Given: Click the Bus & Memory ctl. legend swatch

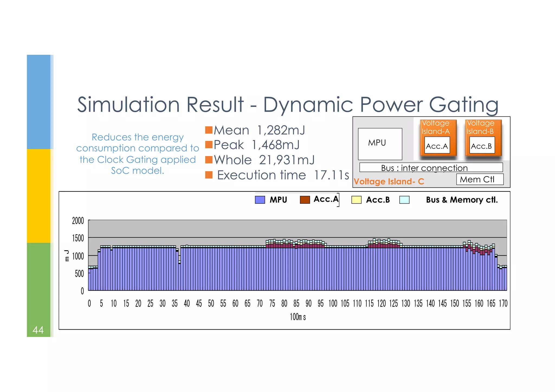Looking at the screenshot, I should (x=404, y=200).
